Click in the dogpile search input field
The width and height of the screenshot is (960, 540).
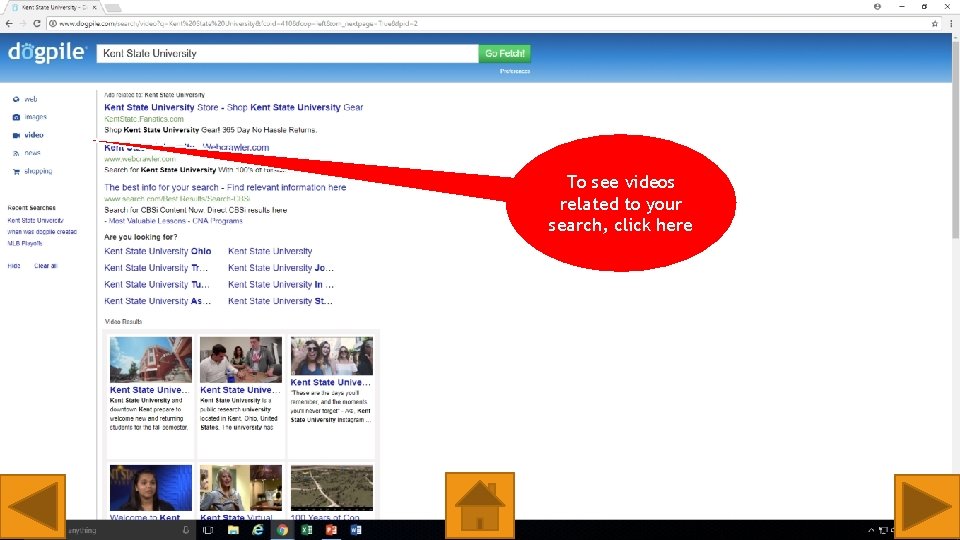pos(287,53)
